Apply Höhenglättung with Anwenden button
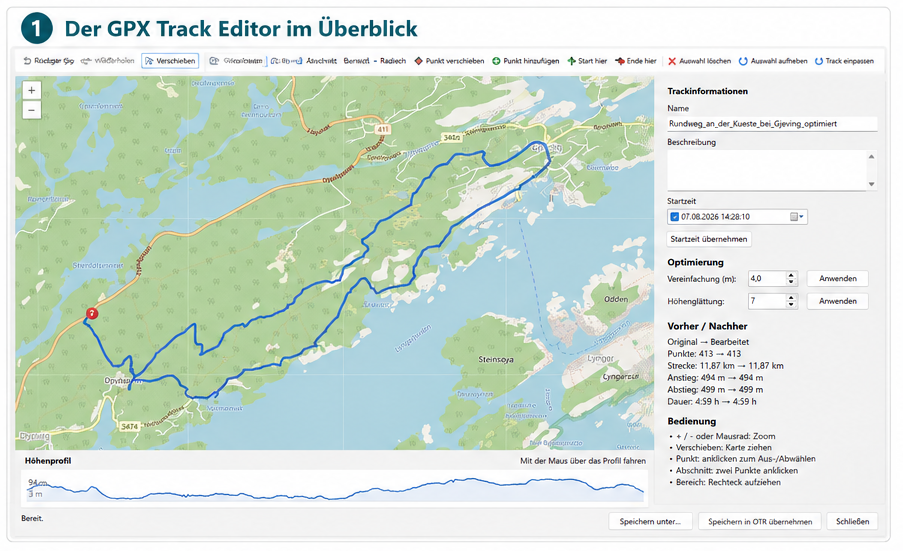This screenshot has width=903, height=551. pos(837,301)
